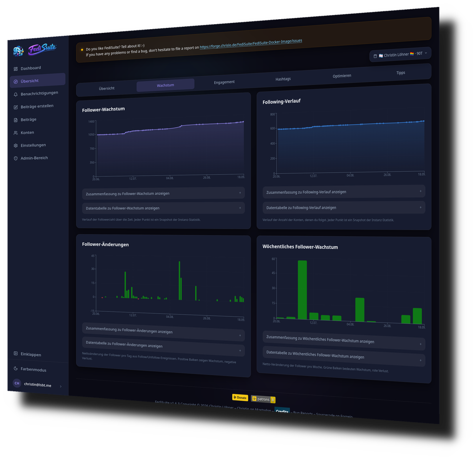The image size is (476, 460).
Task: Click the Follower-Wachstum card heading
Action: pyautogui.click(x=103, y=109)
